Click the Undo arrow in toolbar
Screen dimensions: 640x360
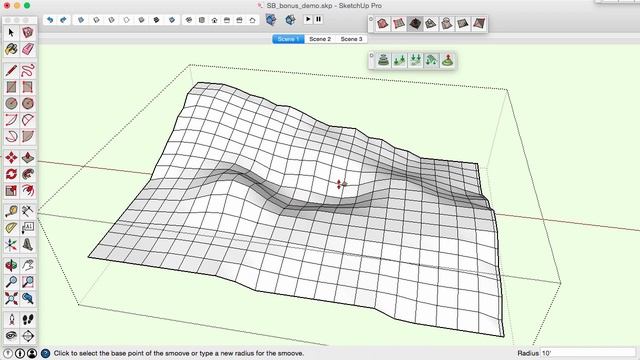click(x=50, y=20)
